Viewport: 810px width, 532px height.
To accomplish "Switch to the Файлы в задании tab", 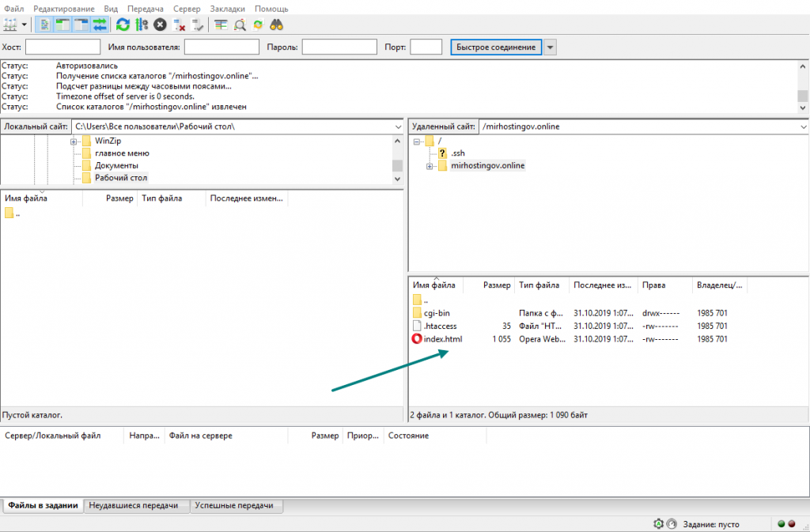I will 43,505.
